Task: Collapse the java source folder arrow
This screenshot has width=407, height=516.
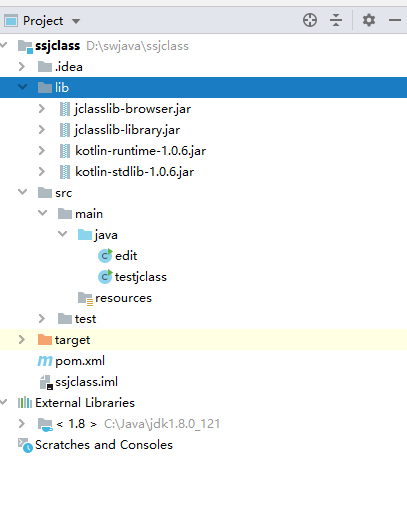Action: tap(62, 234)
